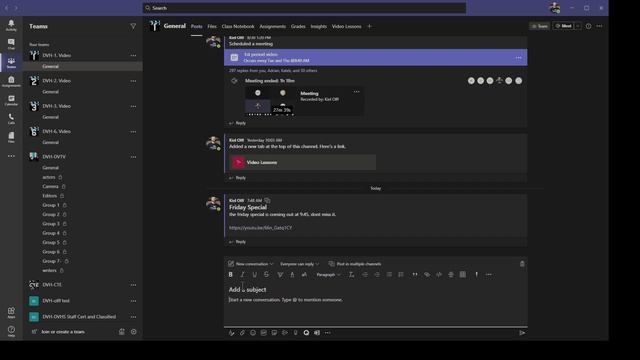Open the profile picture menu

pos(554,8)
